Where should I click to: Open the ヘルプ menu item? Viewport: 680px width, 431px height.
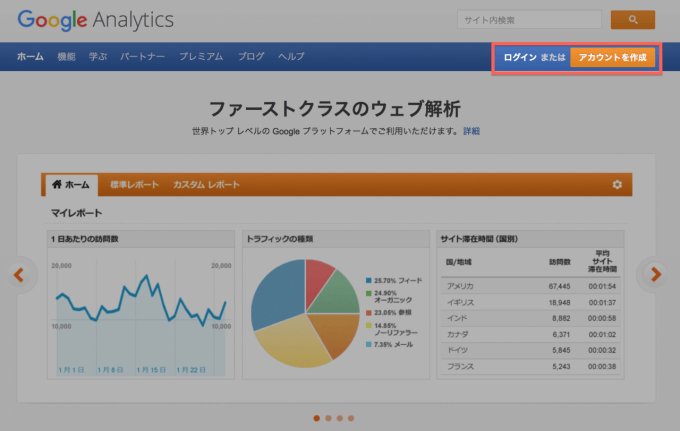pos(291,56)
